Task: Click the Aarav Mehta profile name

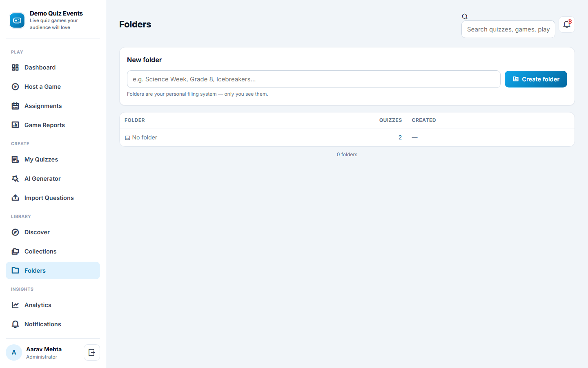Action: pos(44,349)
